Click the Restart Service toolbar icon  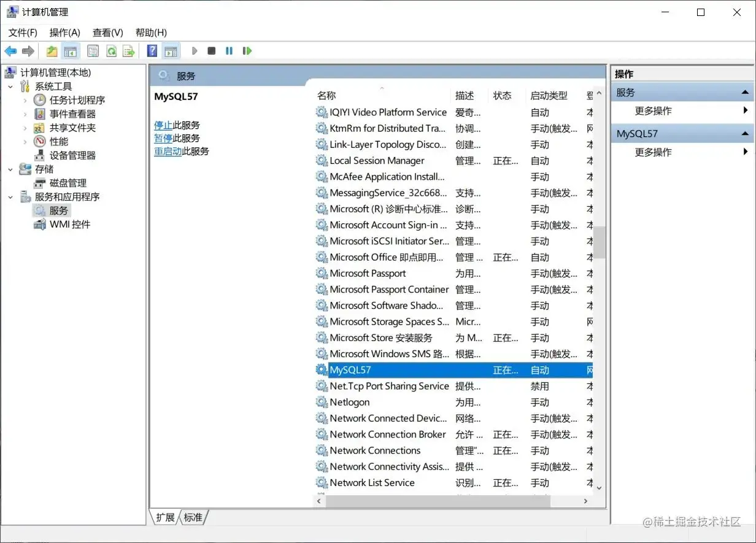coord(247,51)
